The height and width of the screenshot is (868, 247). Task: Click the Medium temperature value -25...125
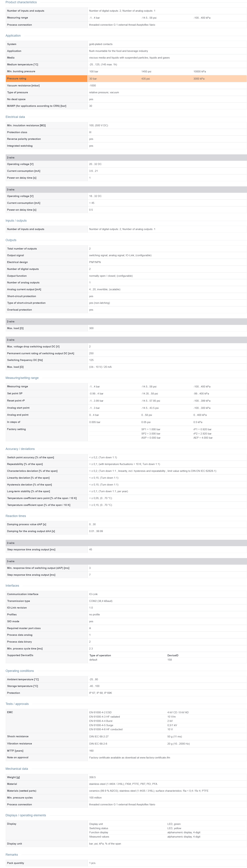click(103, 64)
